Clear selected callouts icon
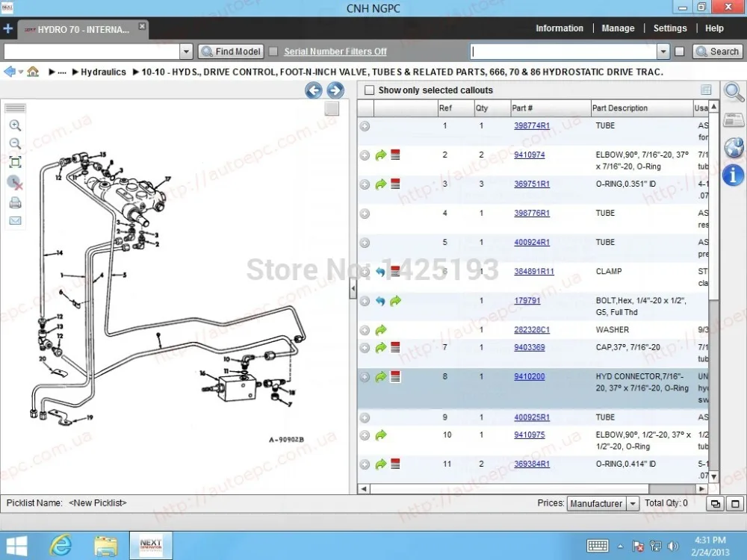 (15, 182)
